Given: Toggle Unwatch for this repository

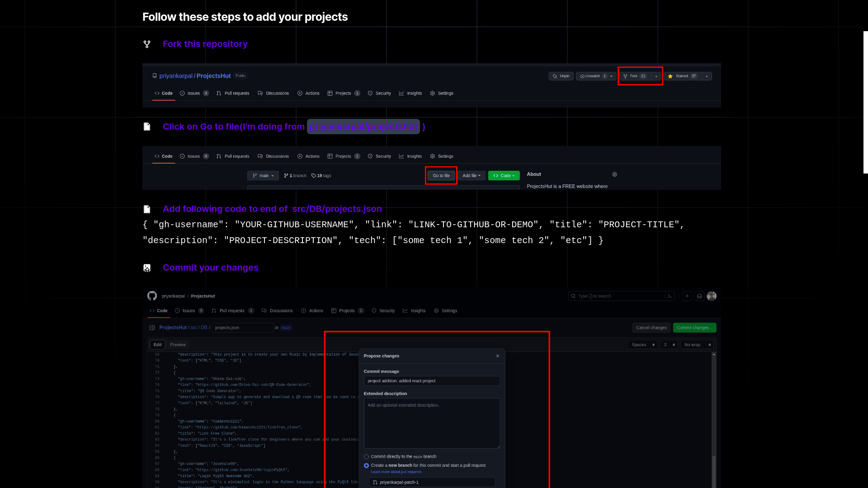Looking at the screenshot, I should [591, 76].
